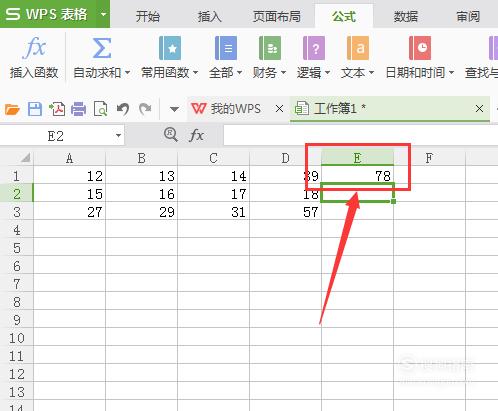This screenshot has width=498, height=411.
Task: Switch to the 开始 tab
Action: [148, 16]
